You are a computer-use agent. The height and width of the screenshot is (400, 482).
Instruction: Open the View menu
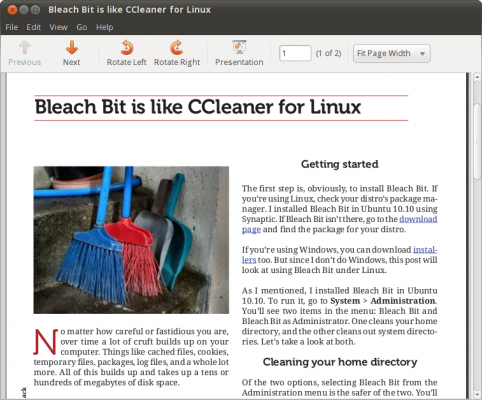pos(58,27)
